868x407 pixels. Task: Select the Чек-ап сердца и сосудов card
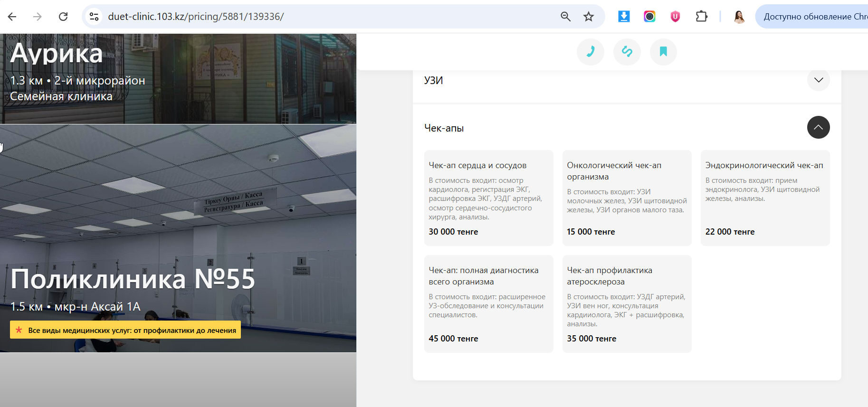click(x=489, y=198)
